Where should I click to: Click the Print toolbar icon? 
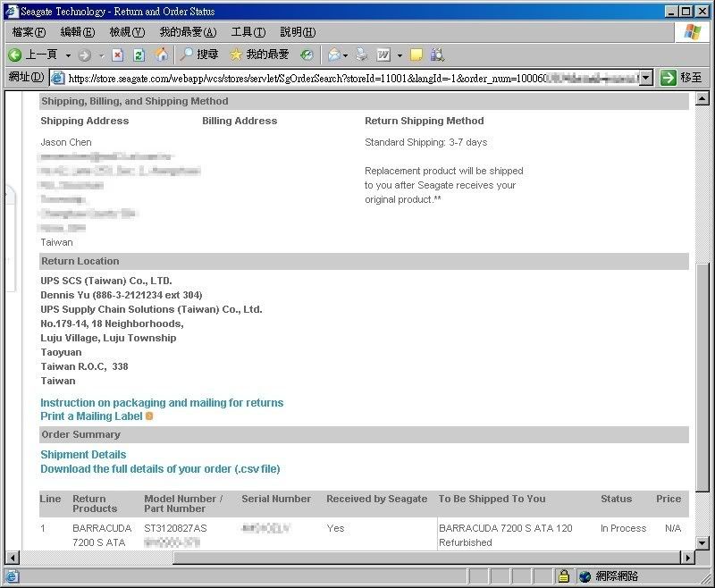point(362,55)
